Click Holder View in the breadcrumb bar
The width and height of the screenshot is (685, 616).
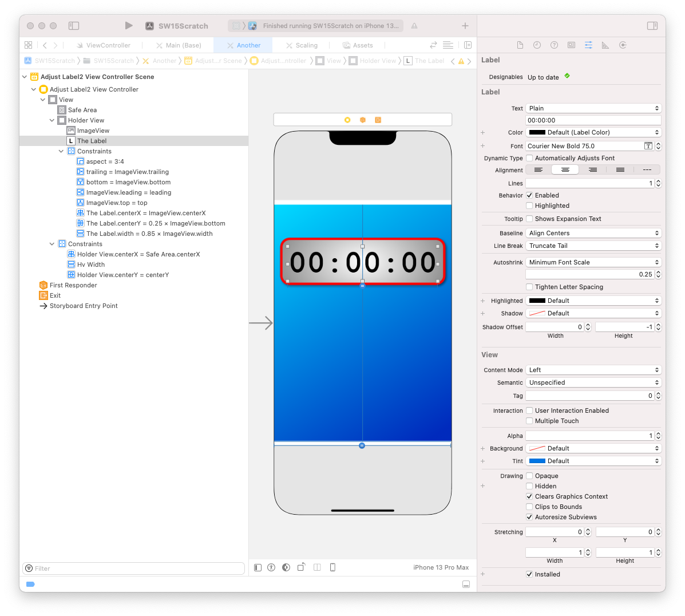[373, 61]
